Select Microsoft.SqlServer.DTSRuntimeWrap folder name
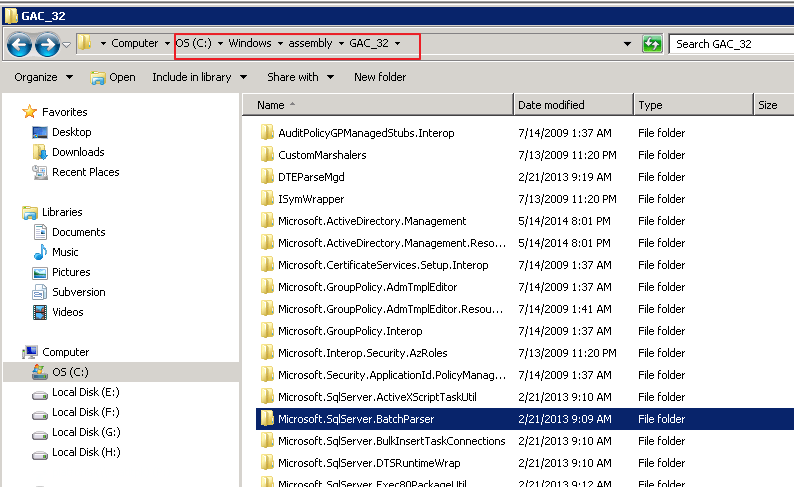 click(369, 463)
